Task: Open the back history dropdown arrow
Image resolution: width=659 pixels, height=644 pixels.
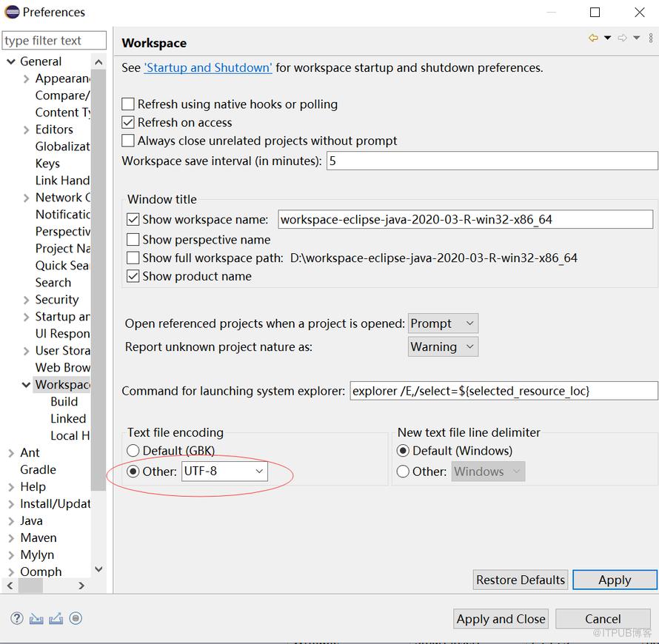Action: point(608,38)
